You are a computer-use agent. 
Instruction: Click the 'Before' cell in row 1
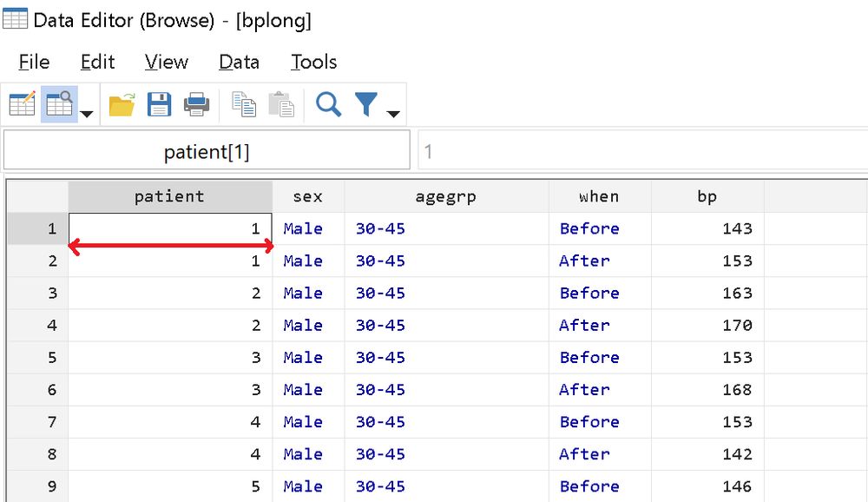(x=600, y=228)
